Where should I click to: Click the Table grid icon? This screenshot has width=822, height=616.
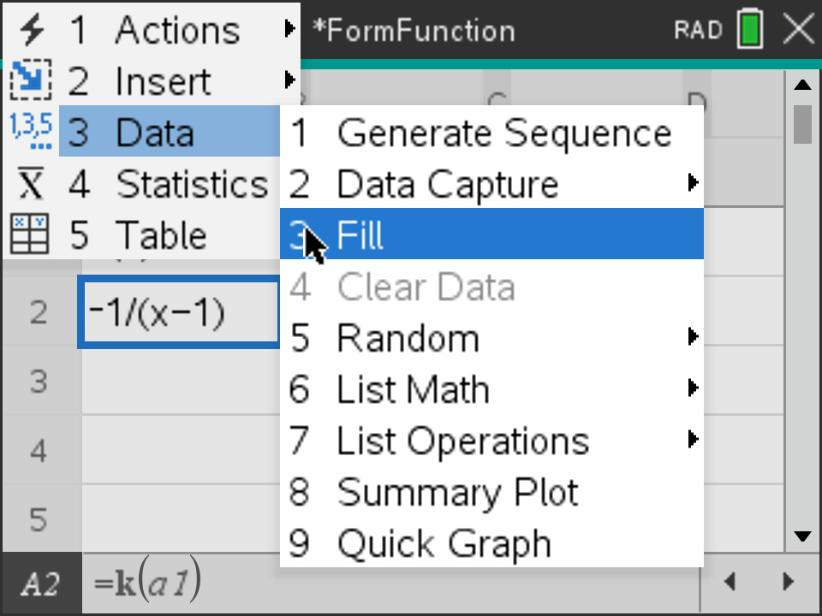pos(31,235)
